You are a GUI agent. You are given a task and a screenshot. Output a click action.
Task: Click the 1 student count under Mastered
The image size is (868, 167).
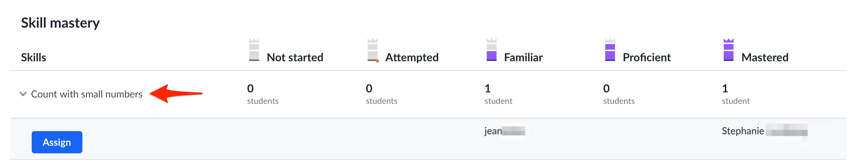[736, 94]
